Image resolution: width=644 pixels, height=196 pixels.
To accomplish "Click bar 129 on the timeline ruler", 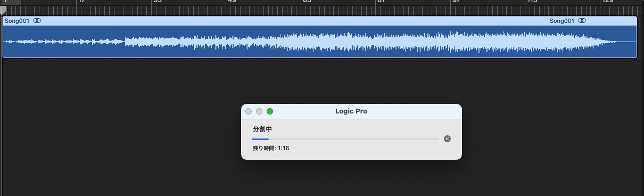I will [x=608, y=2].
